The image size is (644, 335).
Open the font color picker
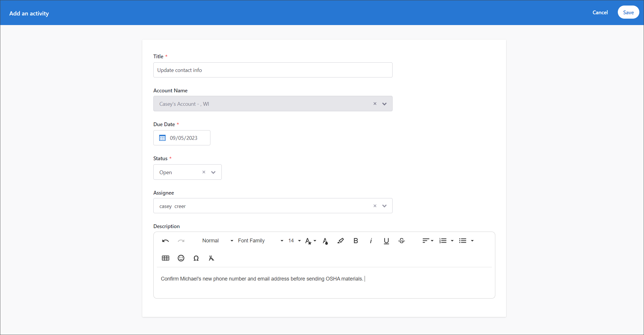326,241
